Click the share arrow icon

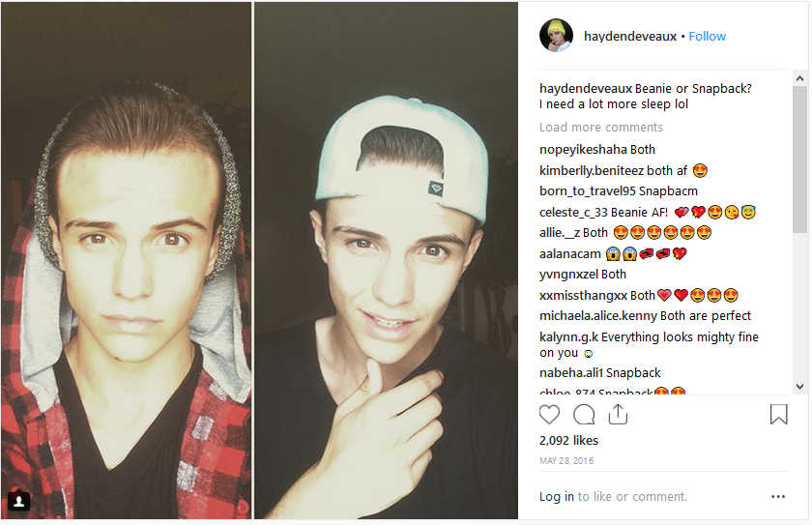click(619, 415)
